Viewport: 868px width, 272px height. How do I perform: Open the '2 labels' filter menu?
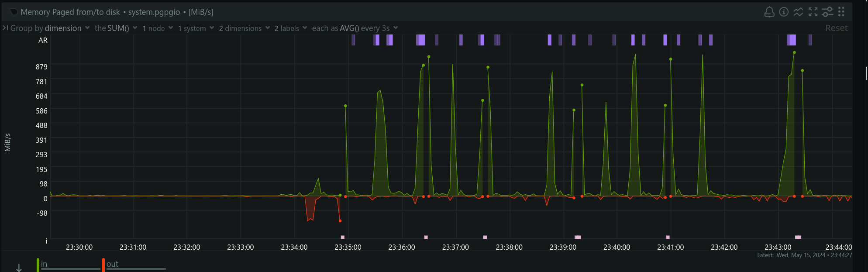pyautogui.click(x=290, y=28)
